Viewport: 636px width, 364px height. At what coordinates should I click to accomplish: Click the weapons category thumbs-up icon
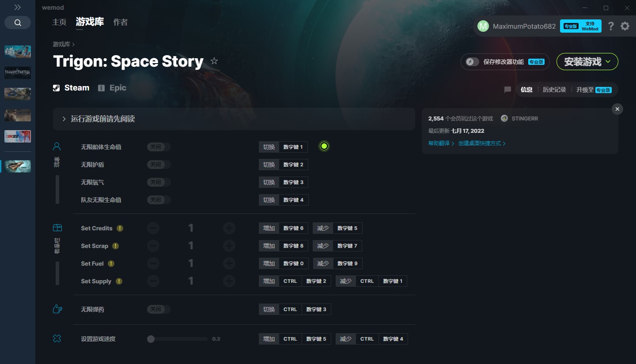coord(57,309)
